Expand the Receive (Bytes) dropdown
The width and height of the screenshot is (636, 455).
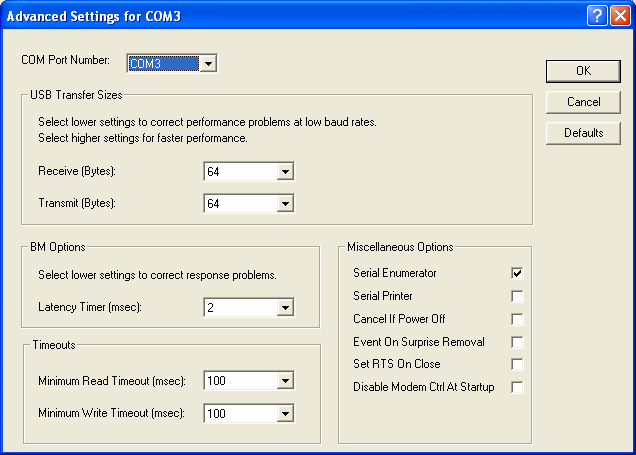[285, 172]
